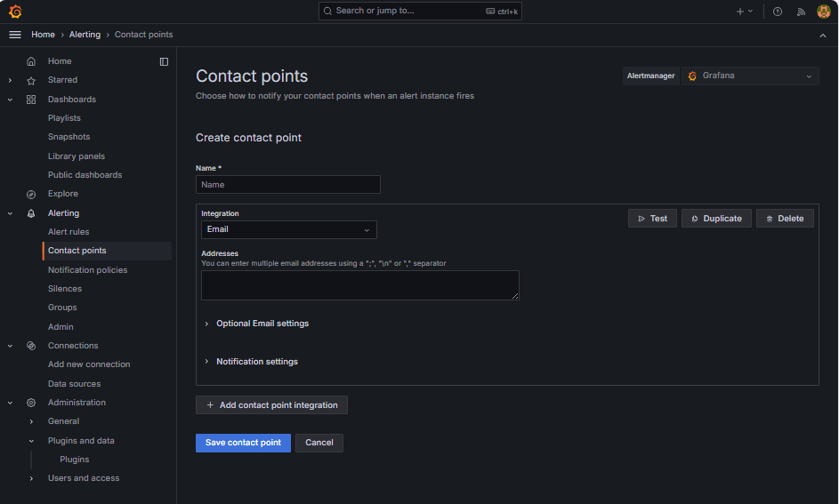This screenshot has height=504, width=839.
Task: Open the Alertmanager Grafana dropdown
Action: pos(749,76)
